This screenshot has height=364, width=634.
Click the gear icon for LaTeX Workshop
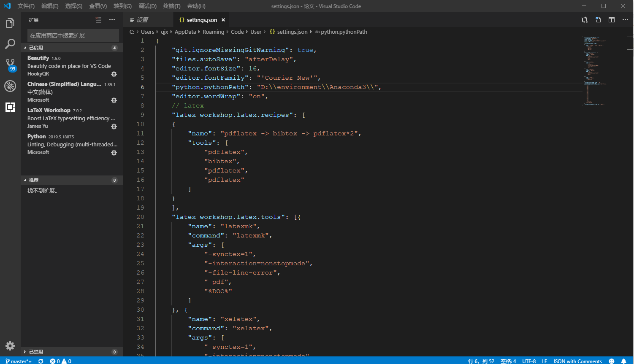[x=114, y=127]
